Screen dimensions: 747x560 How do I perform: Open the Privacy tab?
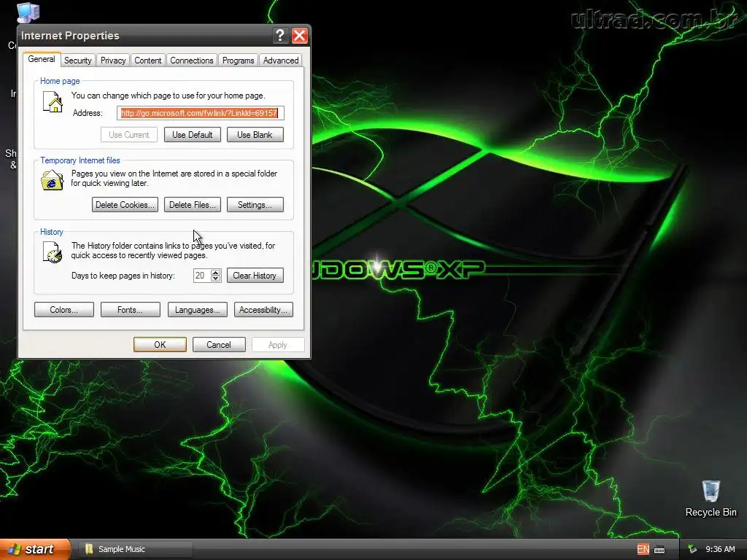(x=113, y=61)
